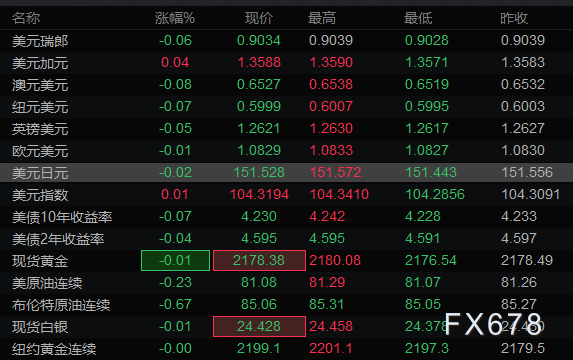Select the 澳元美元 row
This screenshot has width=573, height=360.
[286, 84]
